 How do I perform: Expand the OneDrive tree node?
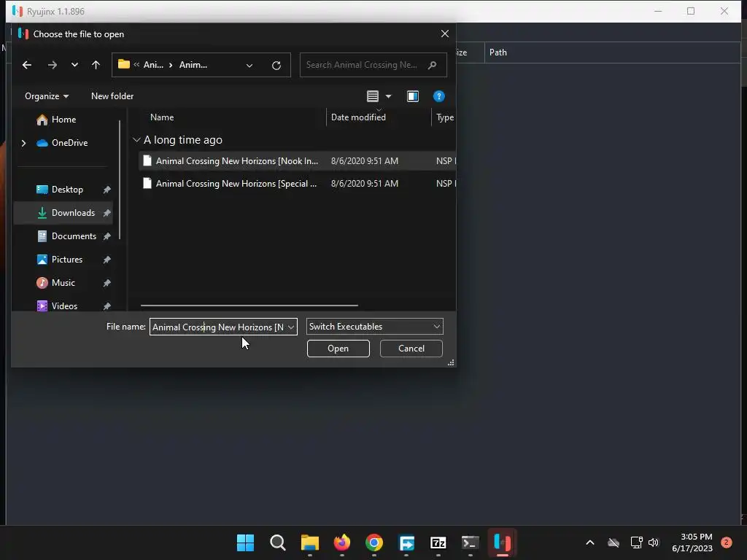tap(23, 143)
